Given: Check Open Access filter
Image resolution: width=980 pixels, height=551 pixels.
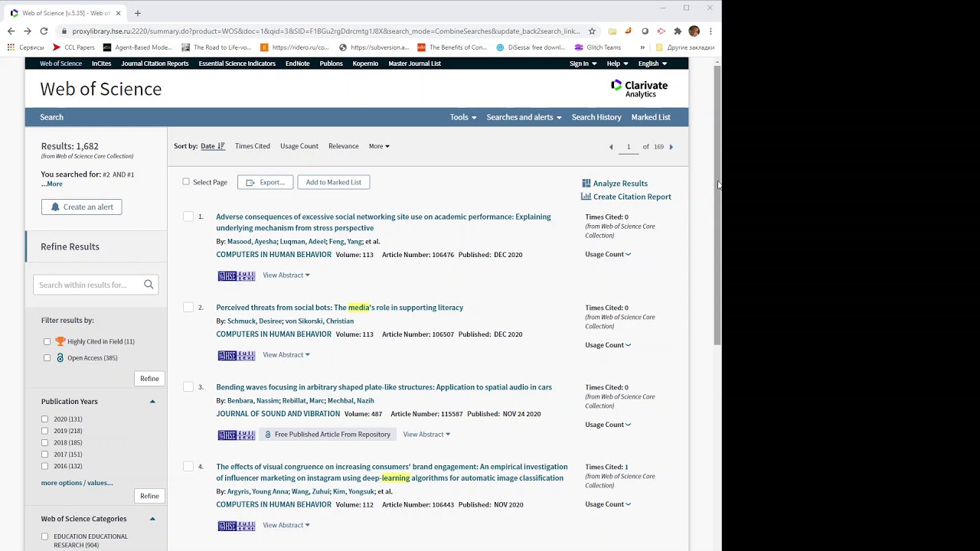Looking at the screenshot, I should coord(47,358).
